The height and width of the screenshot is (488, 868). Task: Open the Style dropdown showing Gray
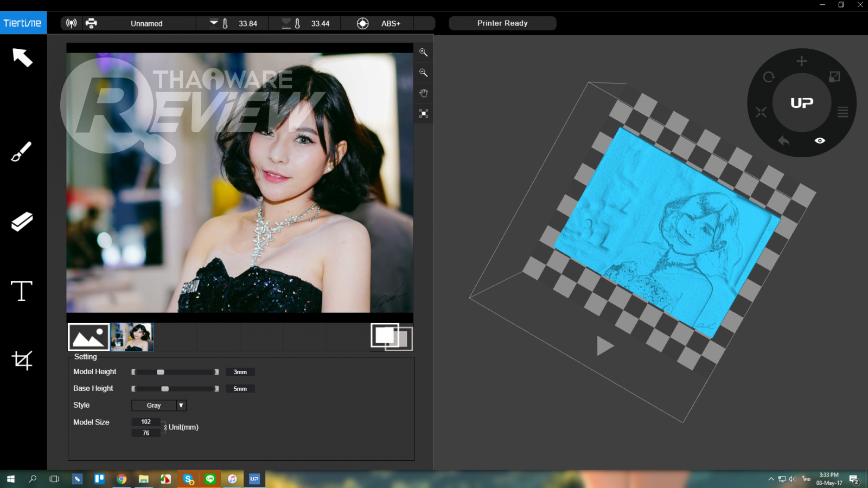tap(159, 406)
